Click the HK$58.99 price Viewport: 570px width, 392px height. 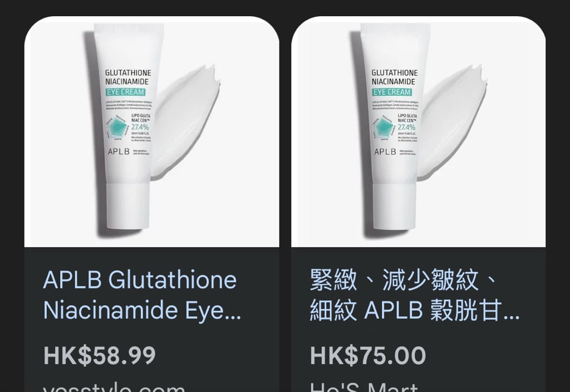[100, 355]
